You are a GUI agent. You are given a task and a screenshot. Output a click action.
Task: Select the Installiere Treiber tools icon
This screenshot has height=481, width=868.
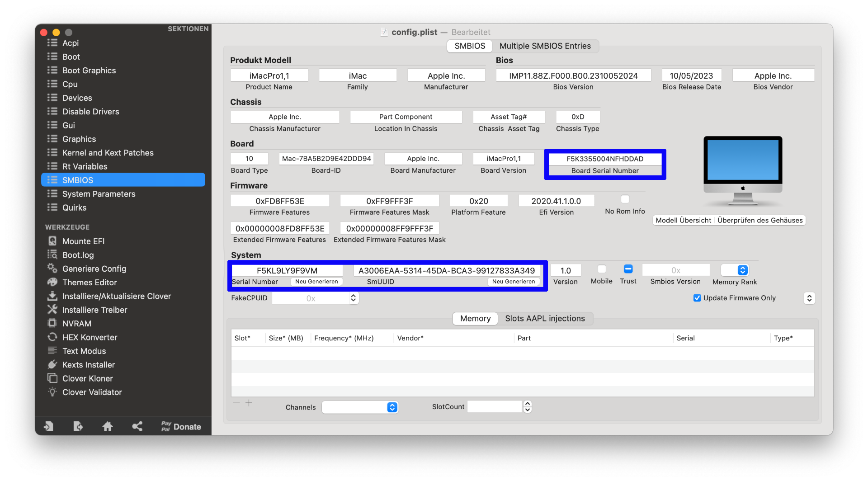pyautogui.click(x=52, y=310)
